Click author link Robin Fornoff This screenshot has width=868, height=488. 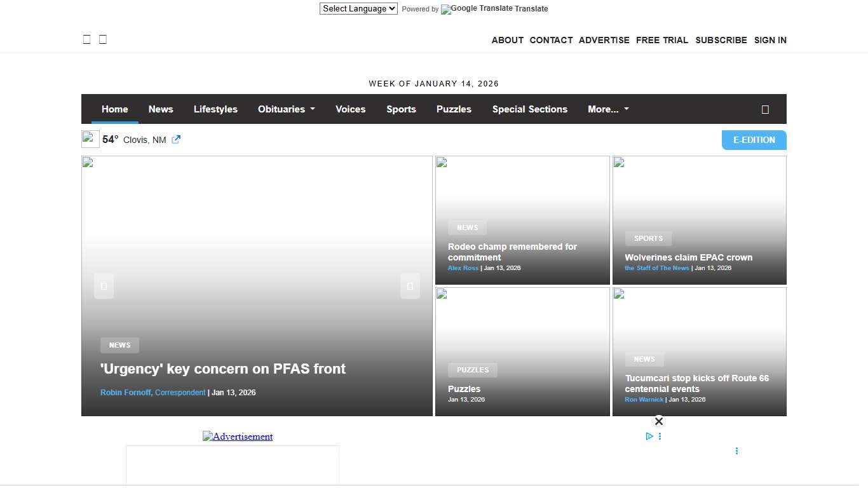(x=125, y=393)
